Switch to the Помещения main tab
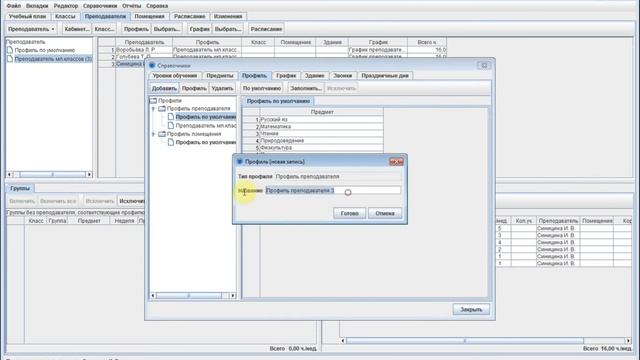 pyautogui.click(x=149, y=16)
